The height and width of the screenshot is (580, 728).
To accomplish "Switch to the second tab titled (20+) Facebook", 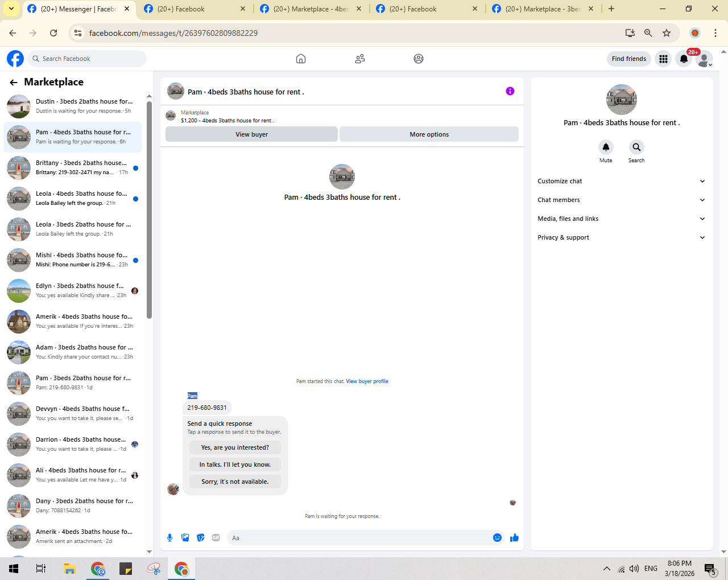I will pyautogui.click(x=195, y=9).
